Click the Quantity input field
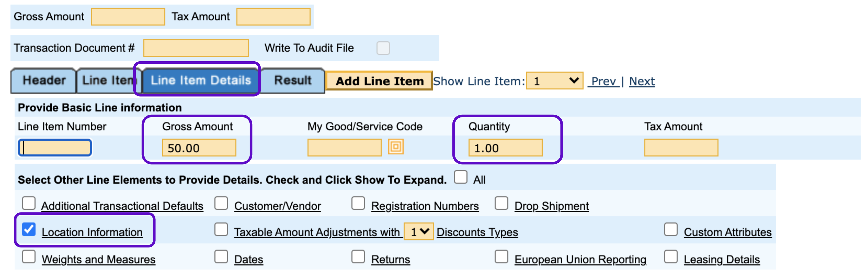Screen dimensions: 868x279 point(505,148)
